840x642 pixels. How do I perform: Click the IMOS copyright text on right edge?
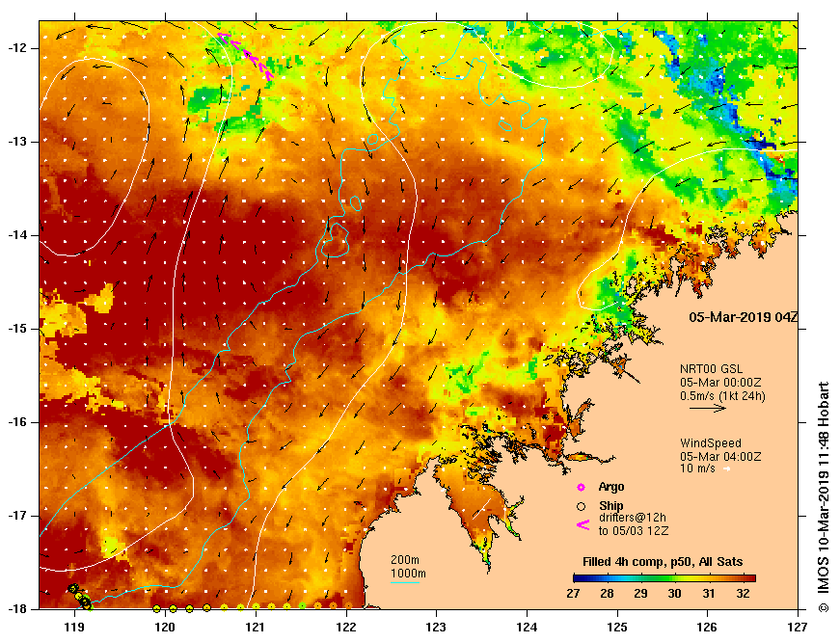click(823, 496)
